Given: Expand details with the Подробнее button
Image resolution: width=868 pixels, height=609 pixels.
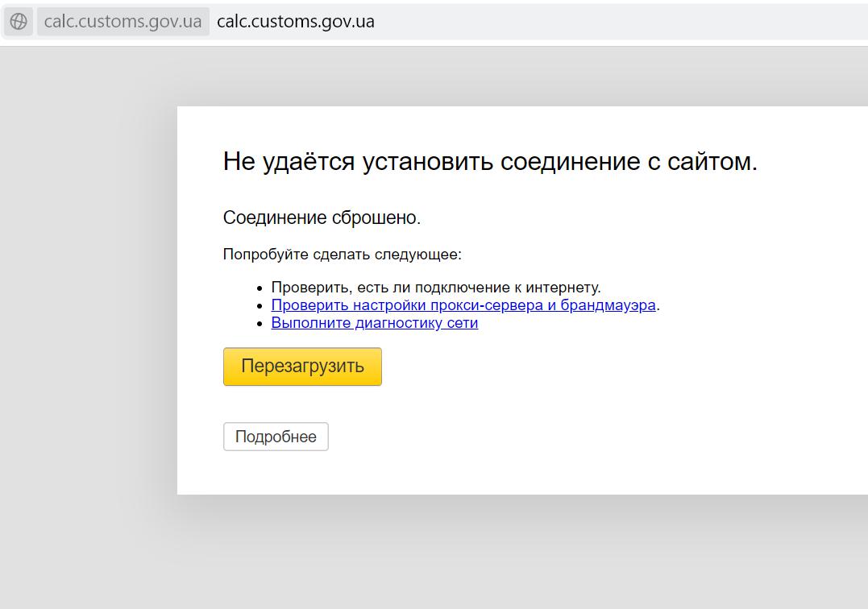Looking at the screenshot, I should pyautogui.click(x=276, y=436).
